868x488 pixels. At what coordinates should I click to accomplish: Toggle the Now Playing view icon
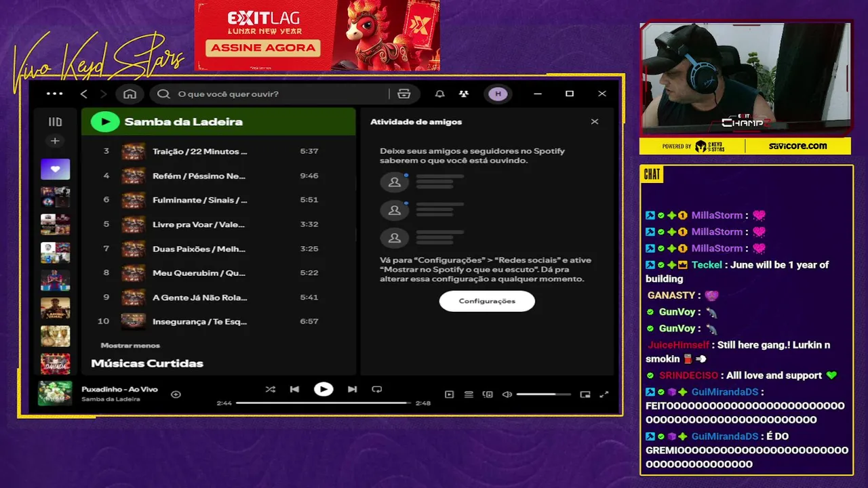(449, 394)
